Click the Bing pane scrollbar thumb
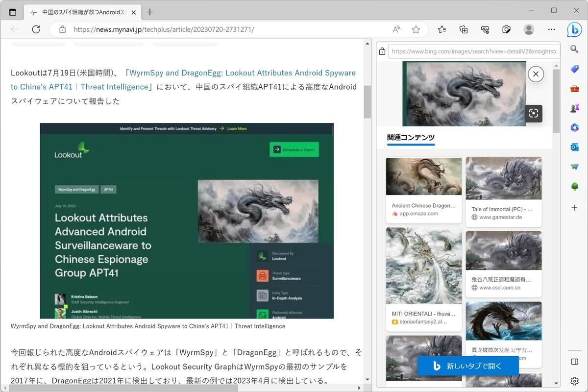Viewport: 588px width, 392px height. [x=556, y=101]
